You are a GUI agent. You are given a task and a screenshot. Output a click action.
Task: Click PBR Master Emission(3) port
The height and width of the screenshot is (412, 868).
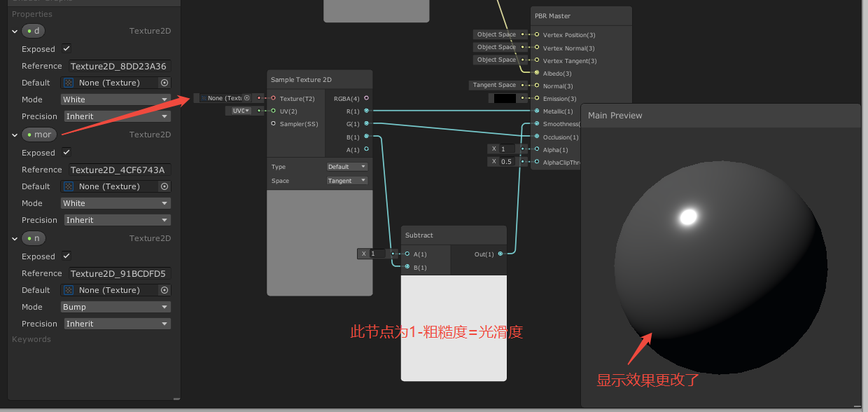(537, 98)
